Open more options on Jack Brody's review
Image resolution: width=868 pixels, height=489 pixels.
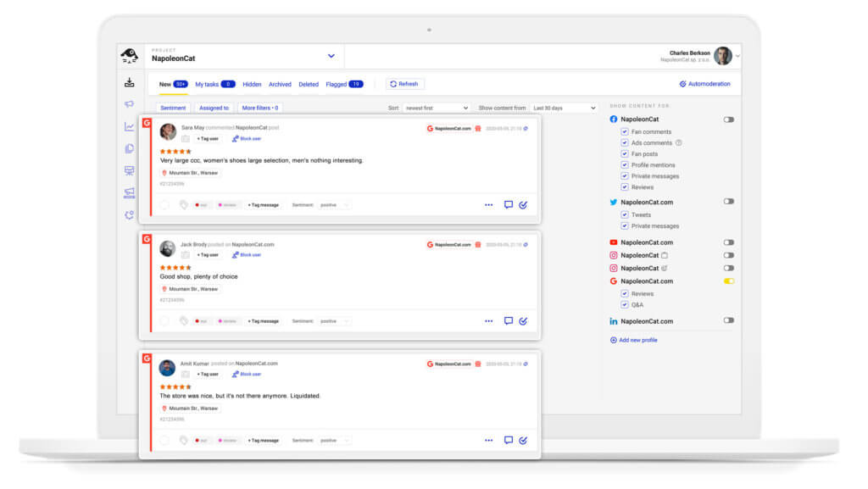point(489,321)
